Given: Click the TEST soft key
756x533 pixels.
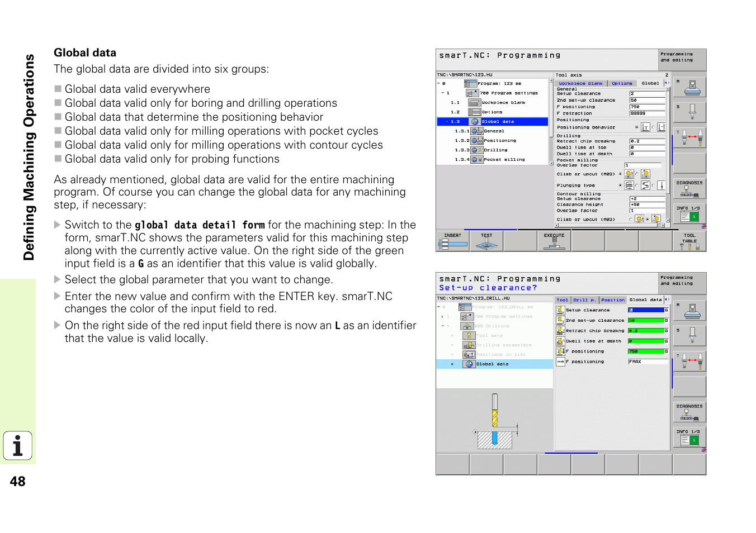Looking at the screenshot, I should (486, 241).
